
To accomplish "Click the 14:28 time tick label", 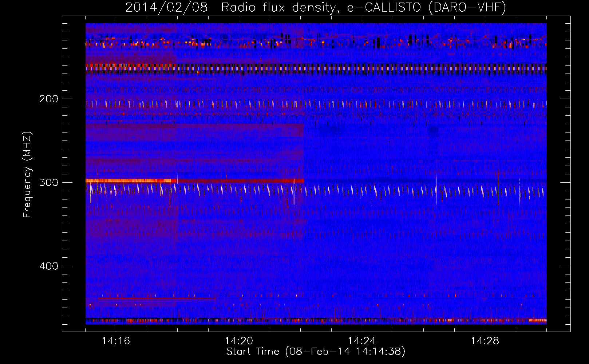I will coord(485,341).
